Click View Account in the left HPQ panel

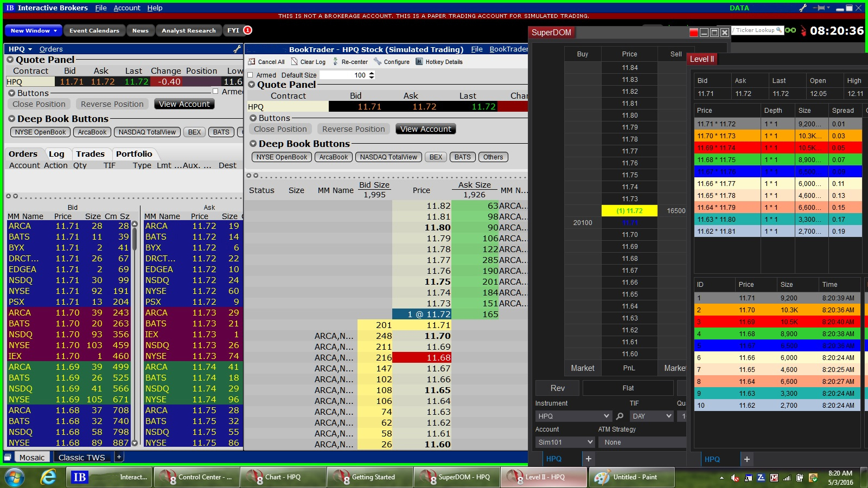[184, 104]
